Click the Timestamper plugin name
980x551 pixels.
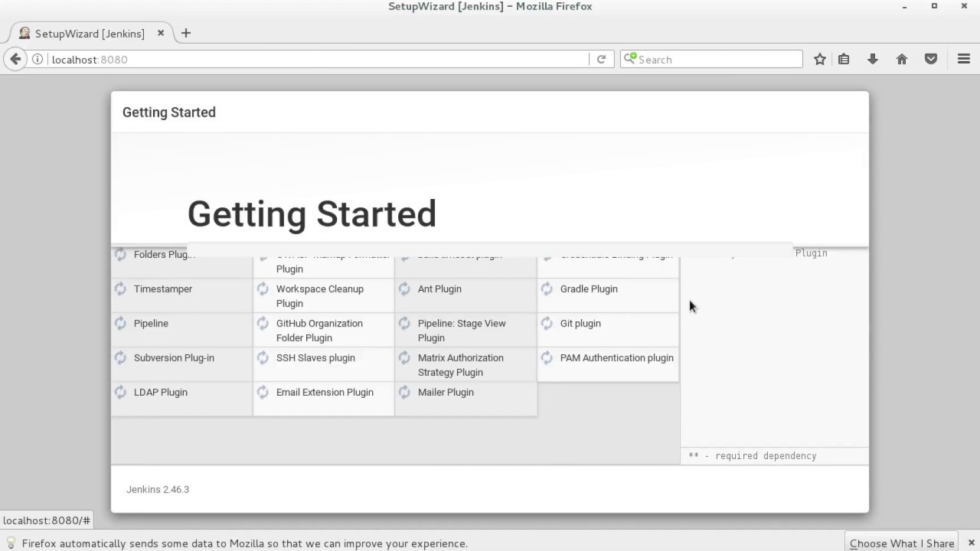[163, 289]
